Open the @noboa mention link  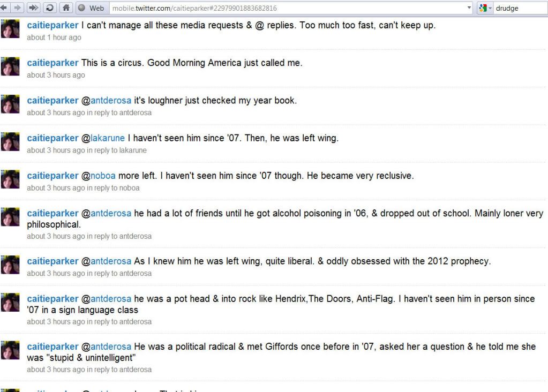click(x=99, y=176)
